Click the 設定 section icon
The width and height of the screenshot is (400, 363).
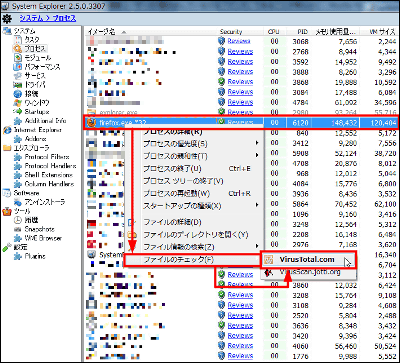(7, 247)
